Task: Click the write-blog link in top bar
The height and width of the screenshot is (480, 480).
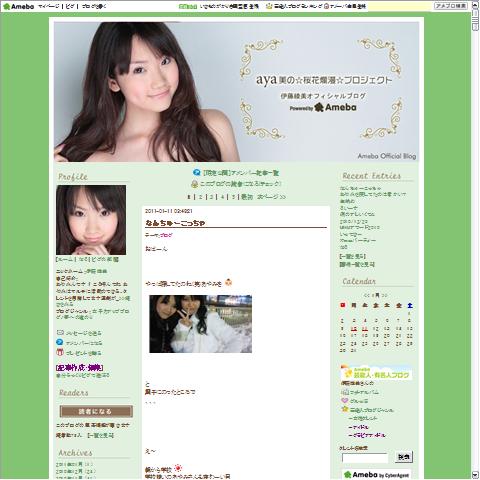Action: (x=94, y=6)
